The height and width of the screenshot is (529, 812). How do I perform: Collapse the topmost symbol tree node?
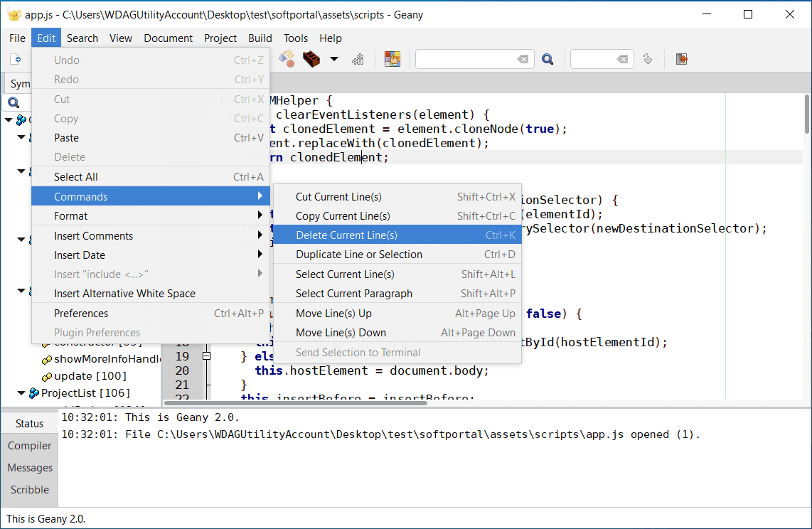9,120
